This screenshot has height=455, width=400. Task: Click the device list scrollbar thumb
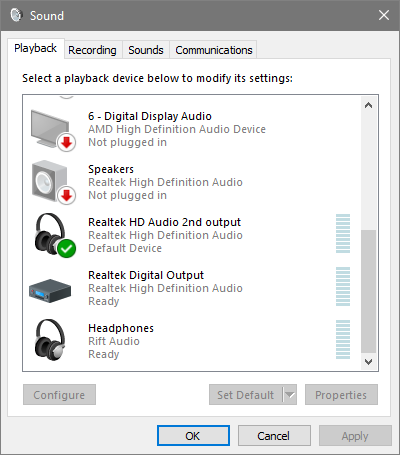[368, 291]
